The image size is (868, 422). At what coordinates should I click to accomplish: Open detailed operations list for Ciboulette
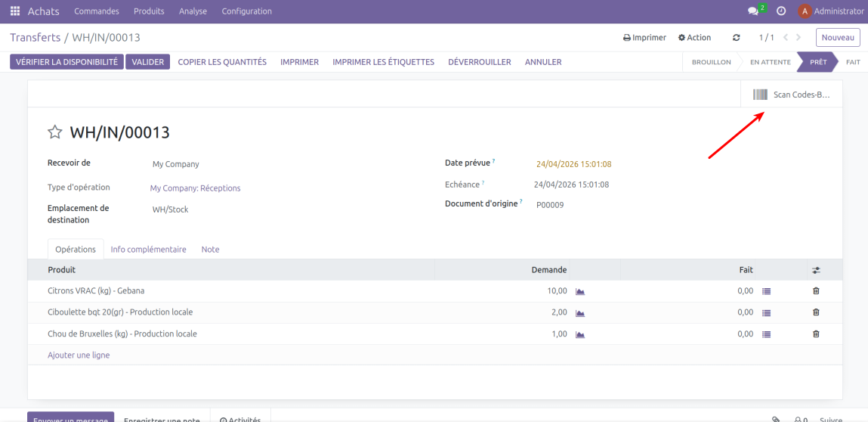click(x=766, y=312)
